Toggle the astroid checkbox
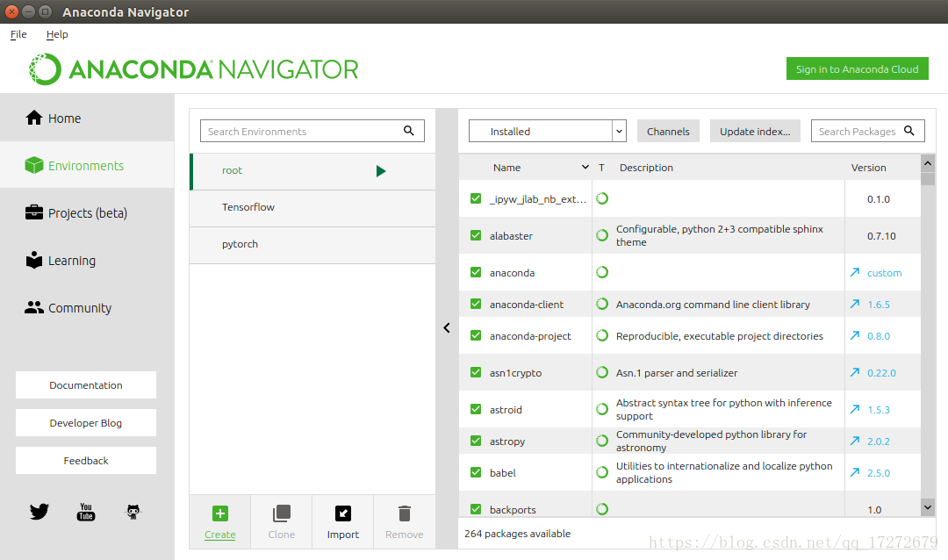 pos(476,409)
